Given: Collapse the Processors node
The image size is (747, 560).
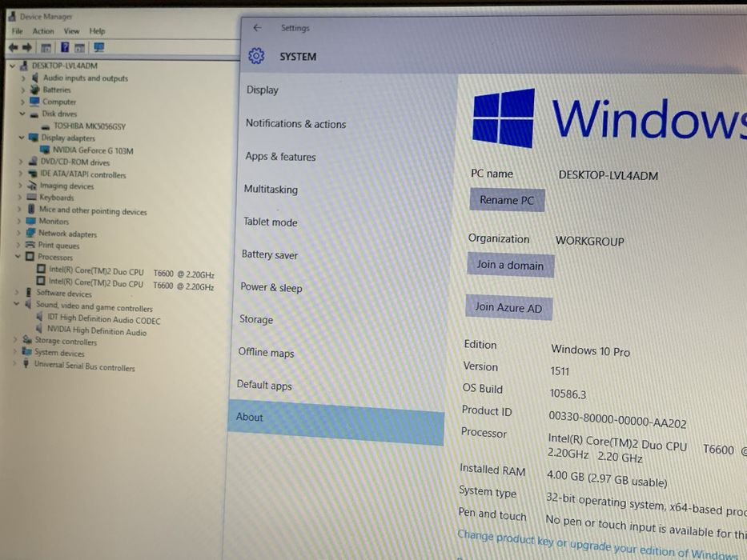Looking at the screenshot, I should tap(18, 256).
